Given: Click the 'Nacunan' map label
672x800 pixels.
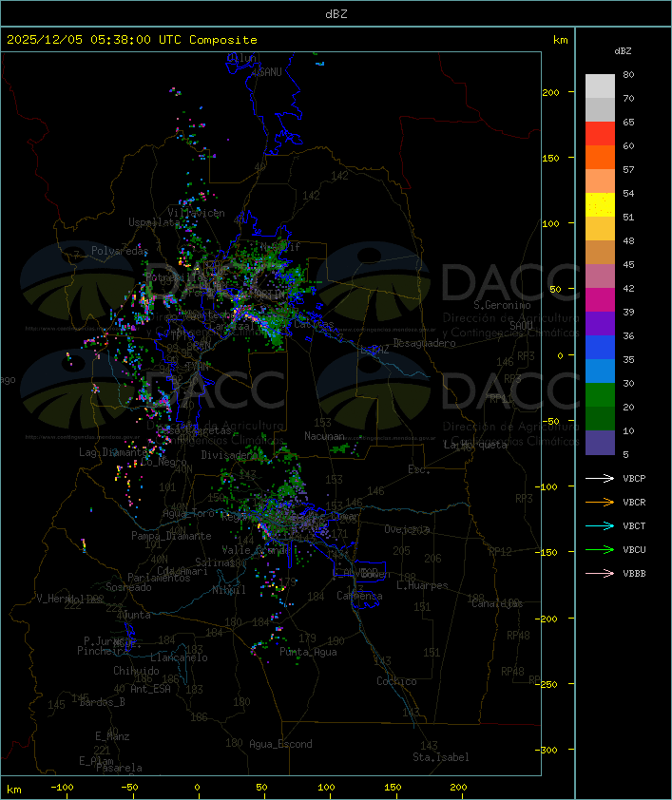Looking at the screenshot, I should (324, 436).
